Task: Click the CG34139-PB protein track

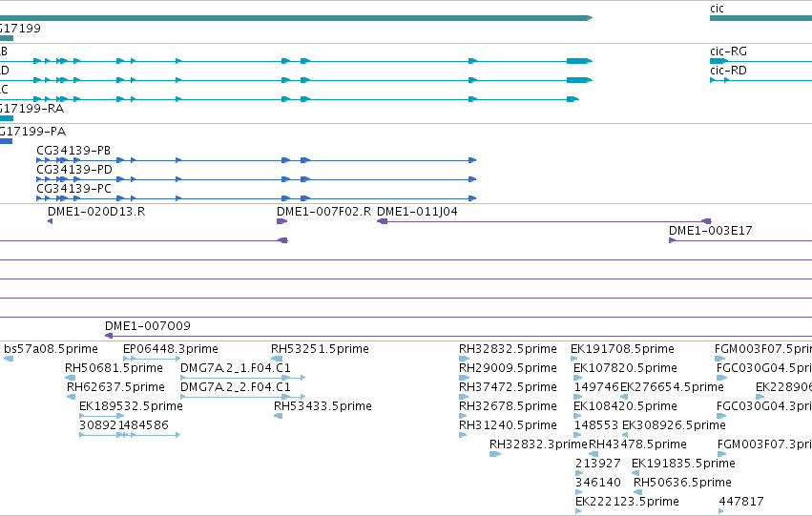Action: click(x=256, y=160)
